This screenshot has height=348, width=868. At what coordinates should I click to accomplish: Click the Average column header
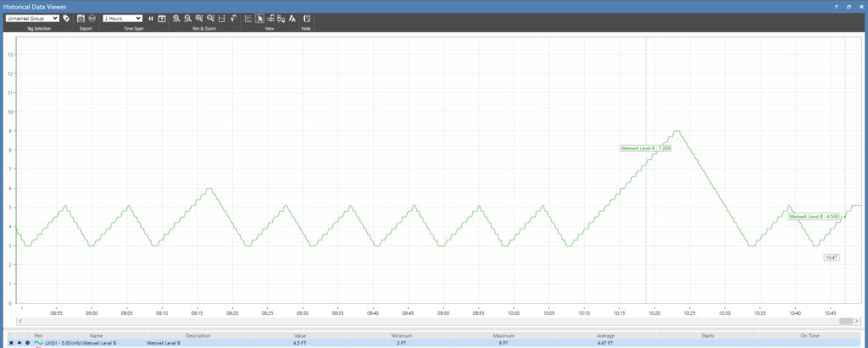pyautogui.click(x=605, y=336)
